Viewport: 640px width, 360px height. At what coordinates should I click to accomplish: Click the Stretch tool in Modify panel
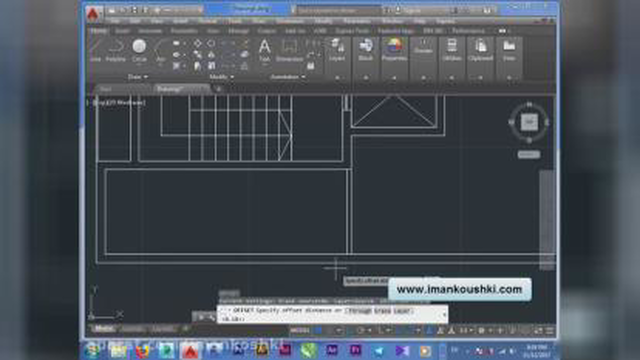[x=198, y=66]
